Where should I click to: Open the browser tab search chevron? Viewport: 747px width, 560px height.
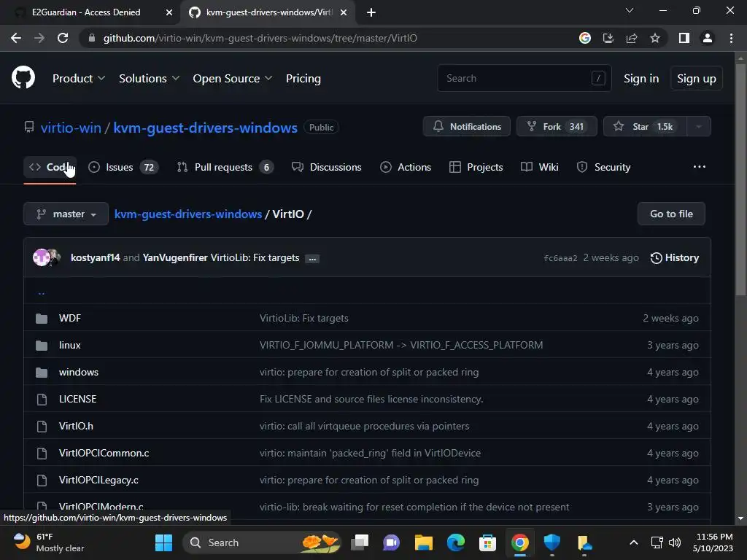tap(630, 10)
